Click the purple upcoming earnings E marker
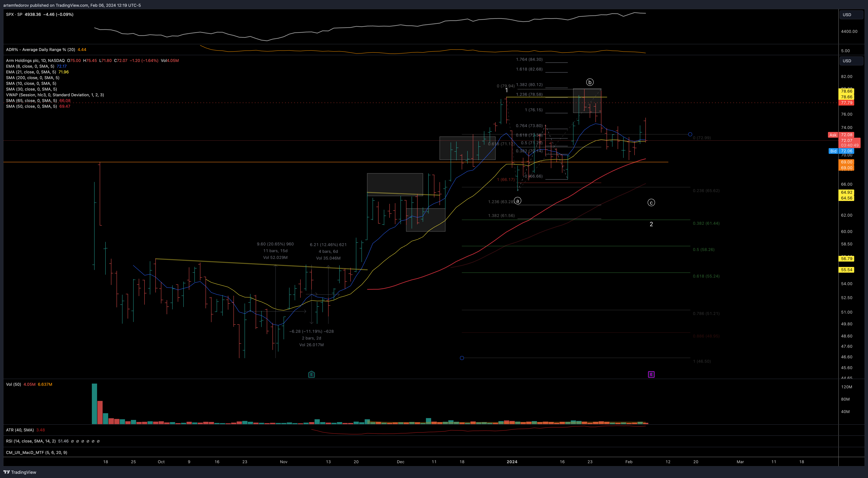Image resolution: width=868 pixels, height=478 pixels. pyautogui.click(x=651, y=374)
